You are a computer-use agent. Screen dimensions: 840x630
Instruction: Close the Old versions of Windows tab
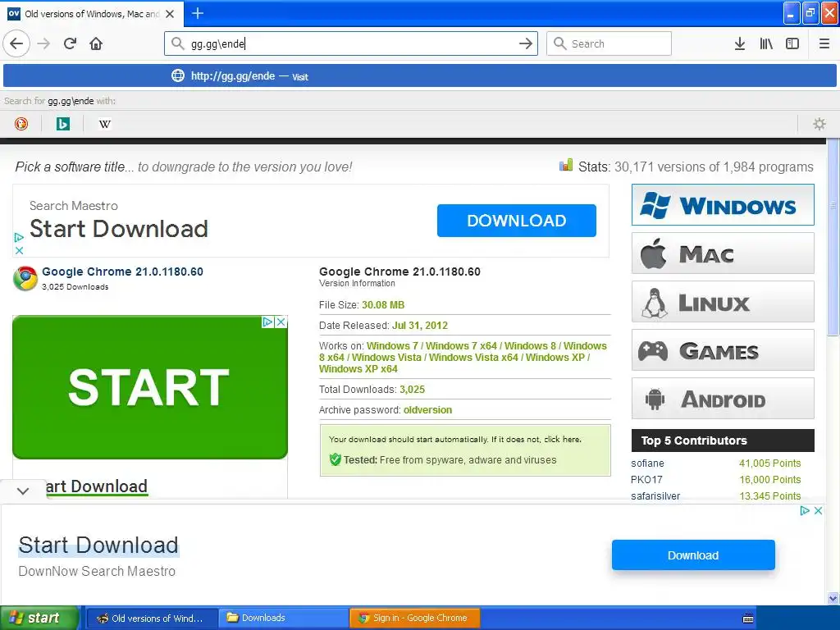coord(170,14)
